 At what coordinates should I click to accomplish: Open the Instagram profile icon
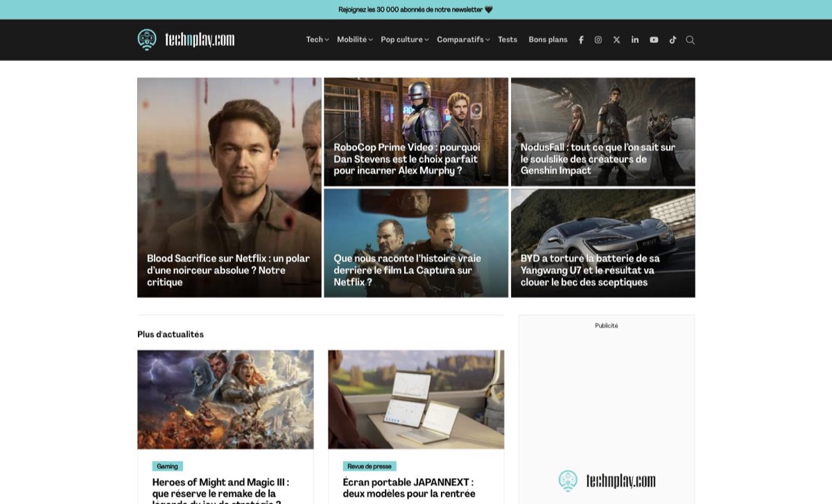[x=598, y=40]
